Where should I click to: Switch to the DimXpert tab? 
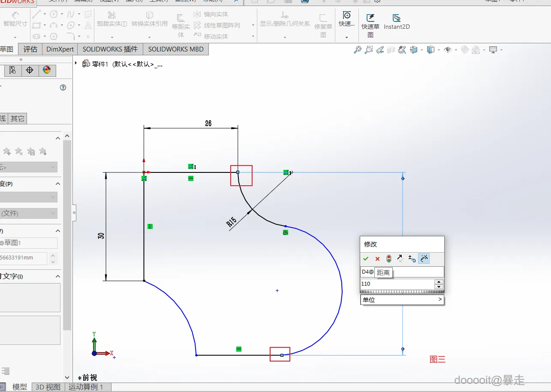(x=60, y=49)
